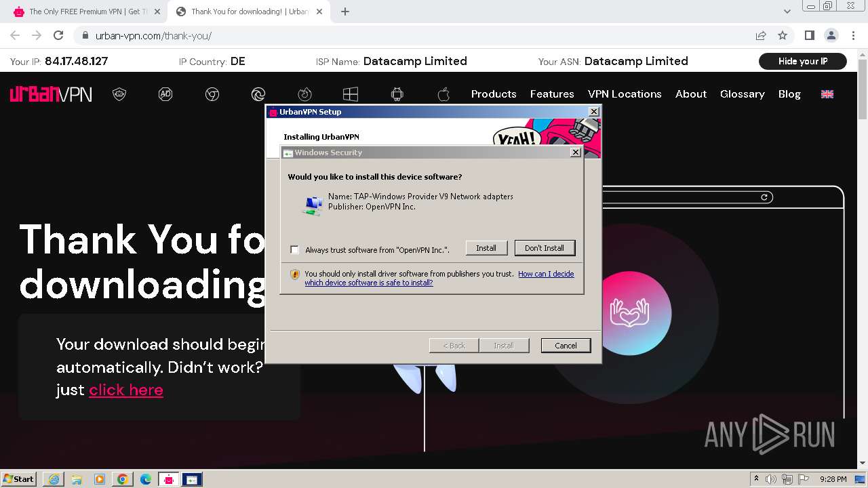Image resolution: width=868 pixels, height=488 pixels.
Task: Open the Features menu
Action: (552, 94)
